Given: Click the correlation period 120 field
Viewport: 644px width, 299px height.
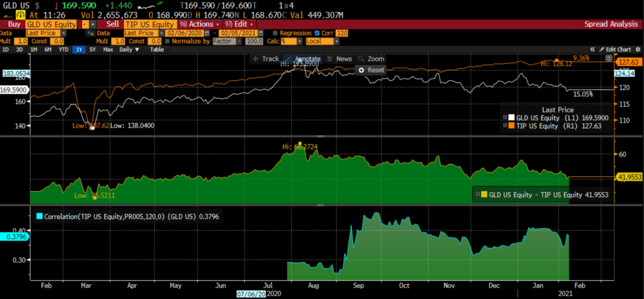Looking at the screenshot, I should 341,33.
